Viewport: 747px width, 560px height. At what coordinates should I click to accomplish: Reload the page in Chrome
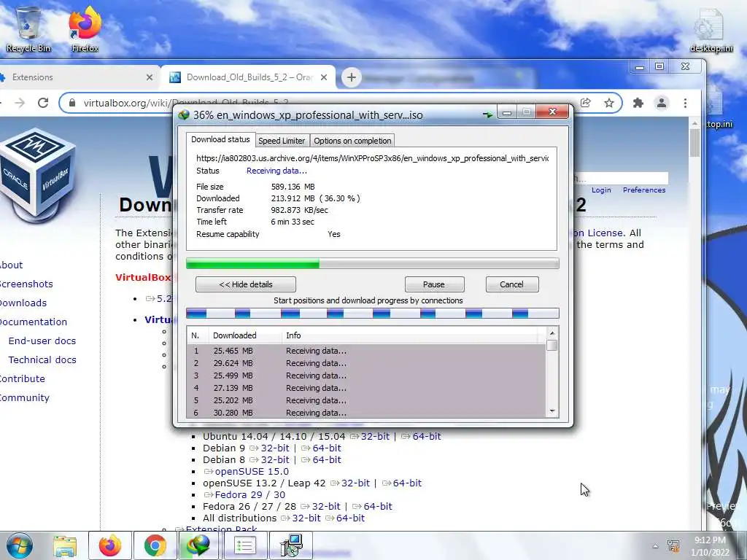click(x=43, y=103)
